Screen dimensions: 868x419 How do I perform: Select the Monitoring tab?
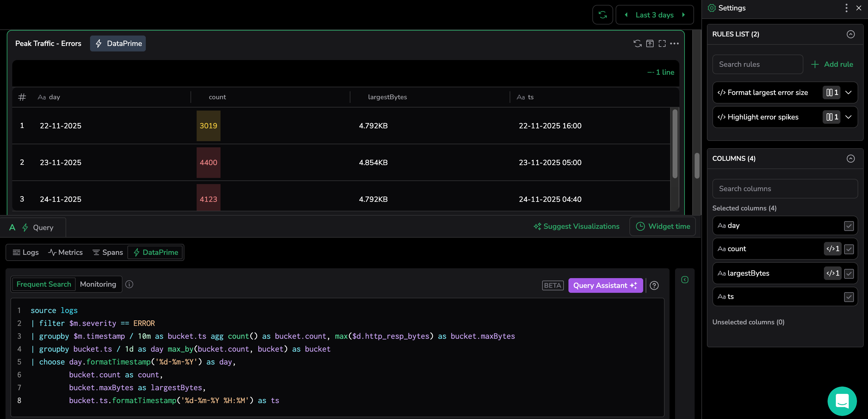point(98,284)
